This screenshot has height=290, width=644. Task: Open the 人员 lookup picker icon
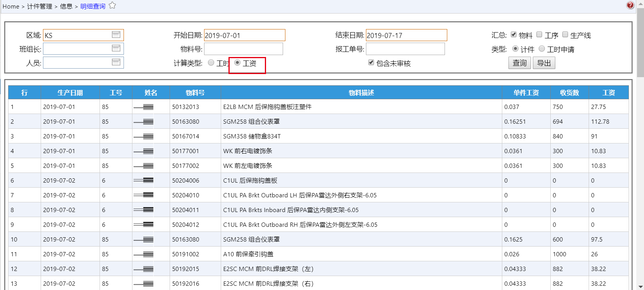coord(116,62)
